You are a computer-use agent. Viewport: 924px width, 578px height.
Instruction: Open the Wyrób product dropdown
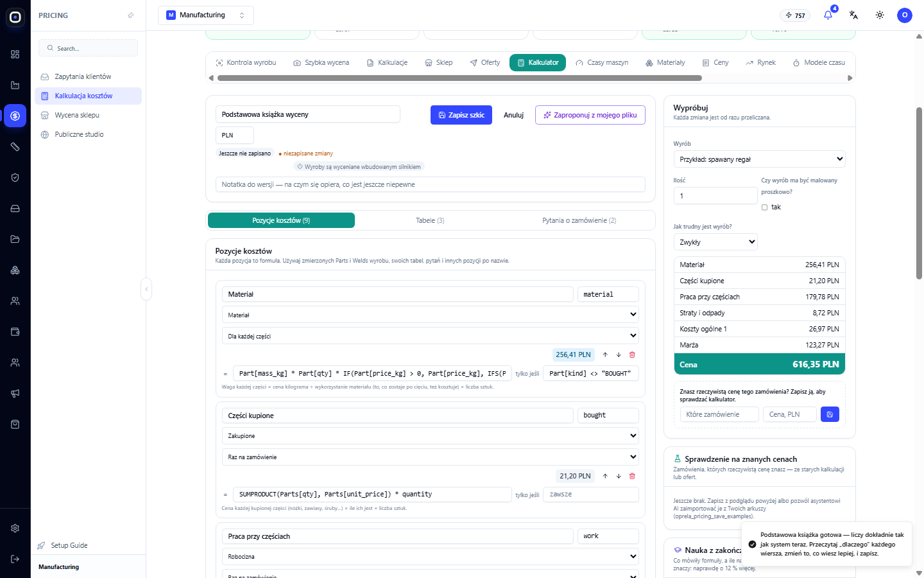(759, 159)
